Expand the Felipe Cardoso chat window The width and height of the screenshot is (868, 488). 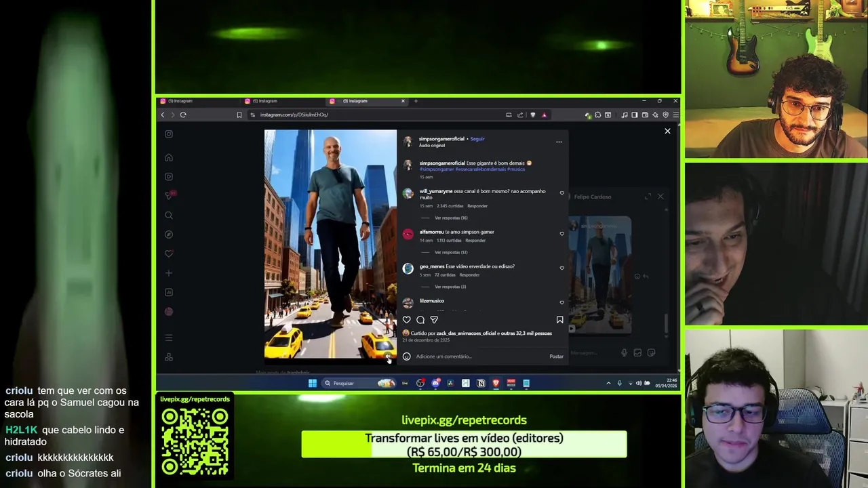point(648,197)
